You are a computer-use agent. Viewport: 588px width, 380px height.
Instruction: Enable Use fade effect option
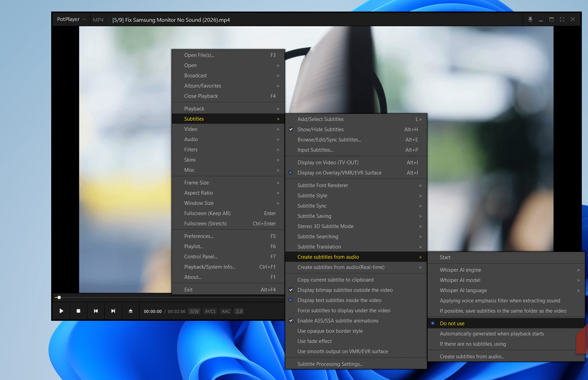356,341
